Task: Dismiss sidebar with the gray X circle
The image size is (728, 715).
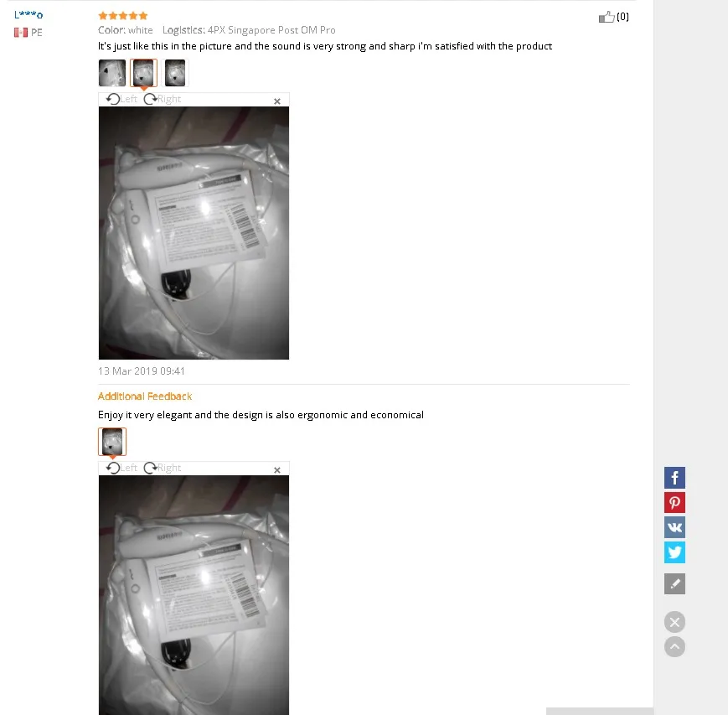Action: click(674, 622)
